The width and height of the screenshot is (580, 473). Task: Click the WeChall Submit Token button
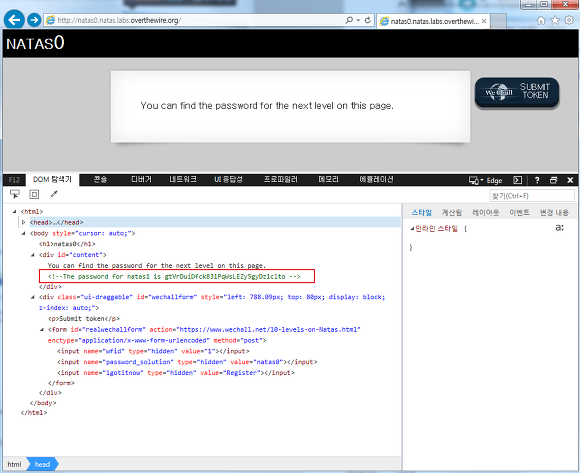pyautogui.click(x=517, y=92)
